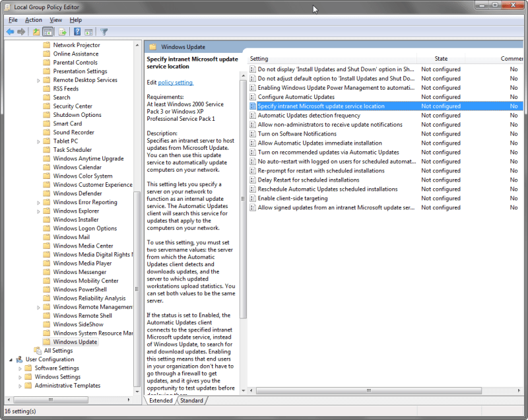Click the vertical scrollbar of the settings list
Image resolution: width=528 pixels, height=420 pixels.
[x=523, y=198]
